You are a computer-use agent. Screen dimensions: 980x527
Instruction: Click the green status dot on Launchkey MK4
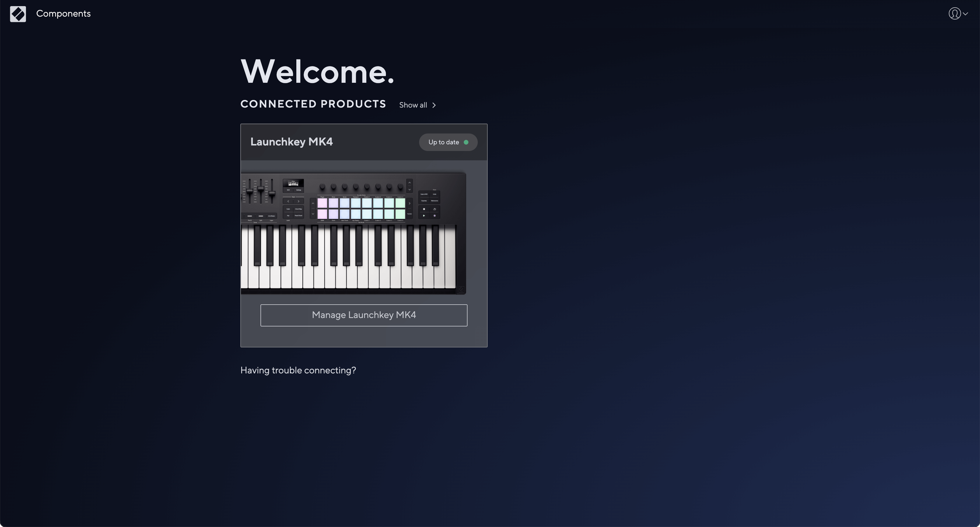coord(466,142)
